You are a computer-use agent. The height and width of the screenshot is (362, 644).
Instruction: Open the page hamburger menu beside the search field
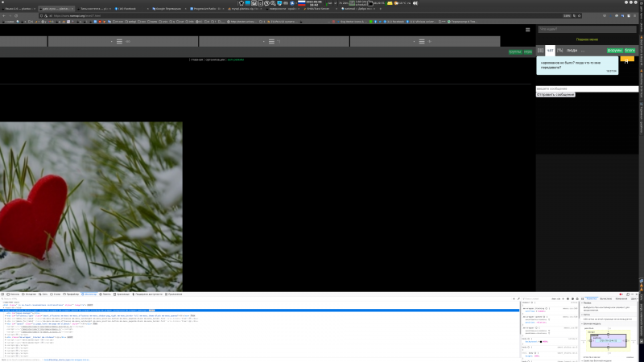click(x=528, y=30)
